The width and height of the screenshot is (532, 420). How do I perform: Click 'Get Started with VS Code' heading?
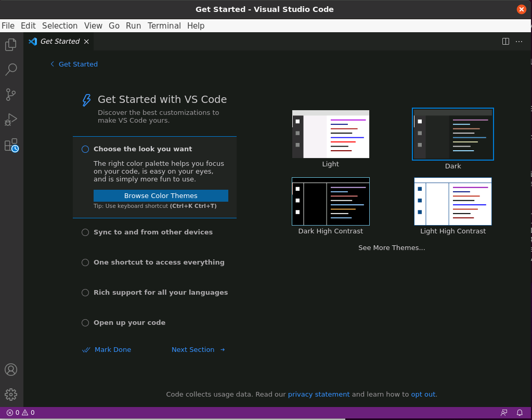[x=162, y=99]
